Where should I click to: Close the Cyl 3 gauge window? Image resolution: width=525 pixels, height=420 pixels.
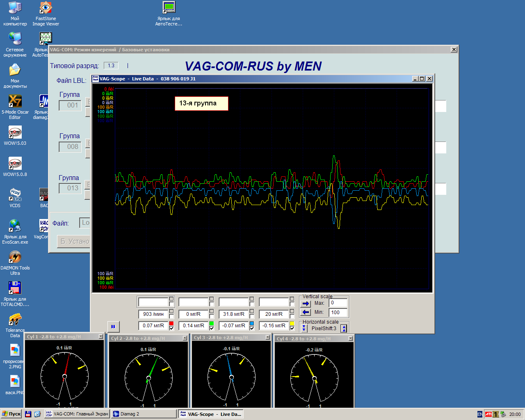[268, 337]
